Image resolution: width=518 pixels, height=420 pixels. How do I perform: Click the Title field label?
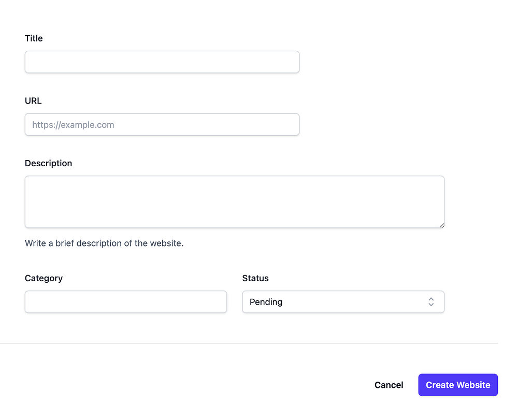tap(34, 38)
